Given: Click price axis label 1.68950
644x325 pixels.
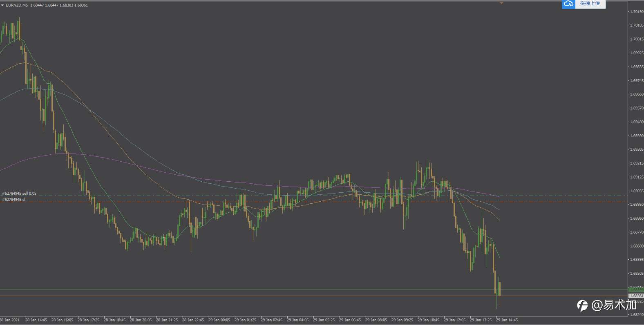Looking at the screenshot, I should pyautogui.click(x=637, y=205).
